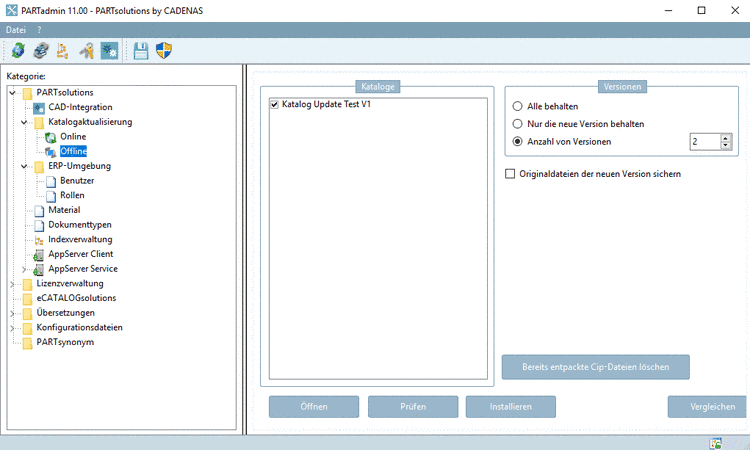Select the Lizenzverwaltung tree label
Image resolution: width=750 pixels, height=450 pixels.
pyautogui.click(x=70, y=283)
